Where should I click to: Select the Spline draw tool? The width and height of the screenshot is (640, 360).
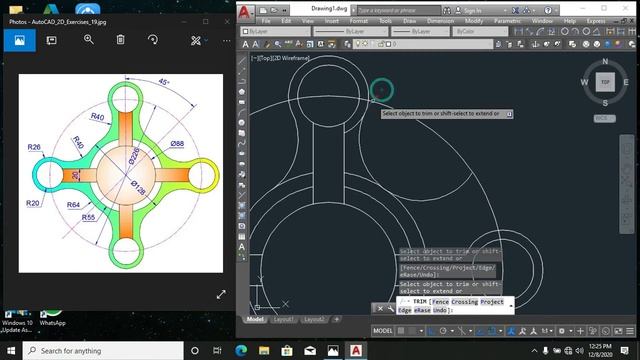242,143
